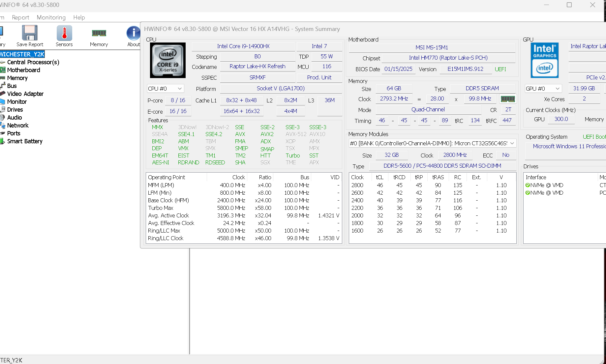Click the Save Report floppy disk icon
Image resolution: width=606 pixels, height=364 pixels.
pyautogui.click(x=30, y=33)
